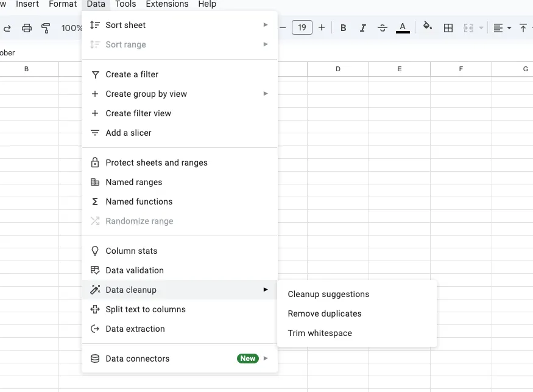Open the print dialog using the printer icon

tap(26, 27)
